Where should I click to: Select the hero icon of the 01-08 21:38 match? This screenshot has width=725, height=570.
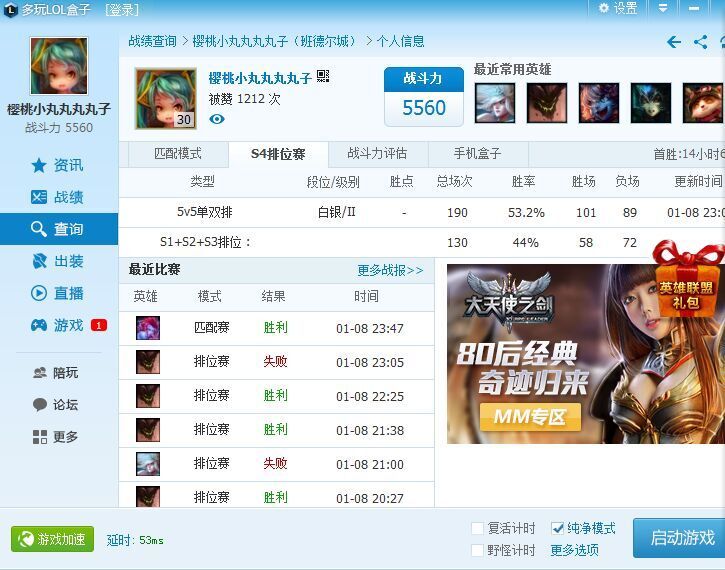click(x=148, y=429)
